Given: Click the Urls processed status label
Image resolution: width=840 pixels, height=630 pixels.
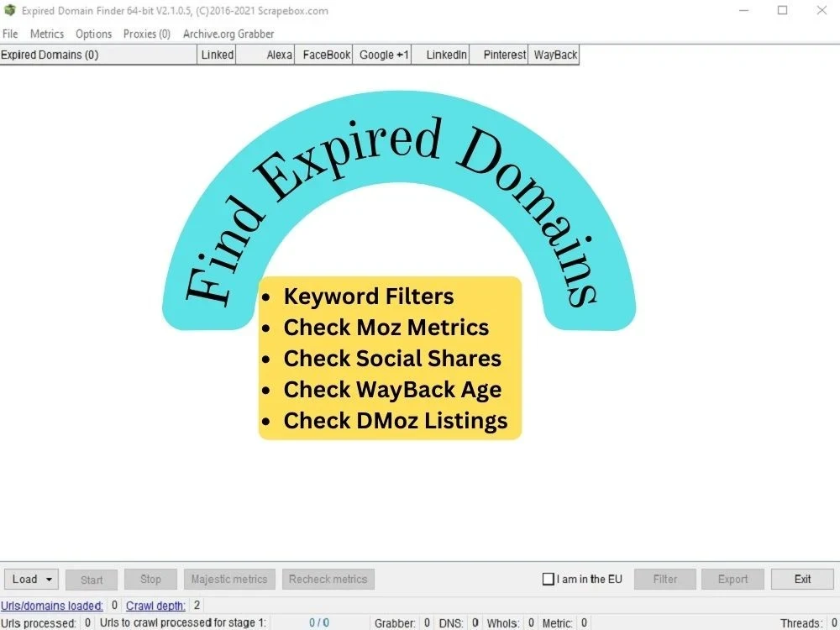Looking at the screenshot, I should [39, 623].
